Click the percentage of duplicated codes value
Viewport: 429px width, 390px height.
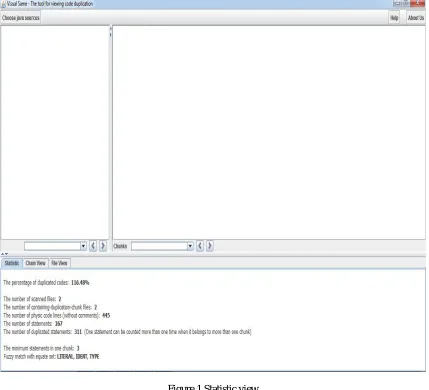(80, 283)
